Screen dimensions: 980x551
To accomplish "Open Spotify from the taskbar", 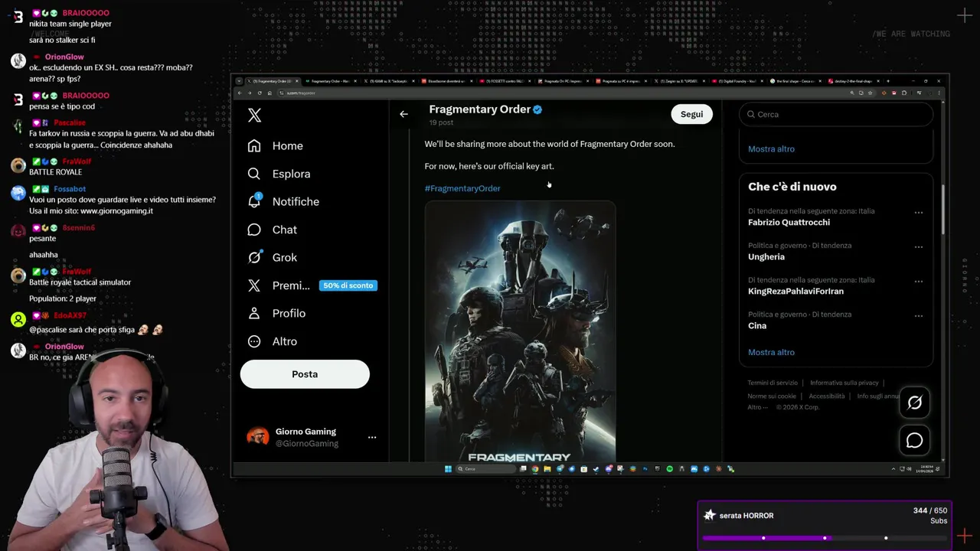I will pyautogui.click(x=670, y=469).
